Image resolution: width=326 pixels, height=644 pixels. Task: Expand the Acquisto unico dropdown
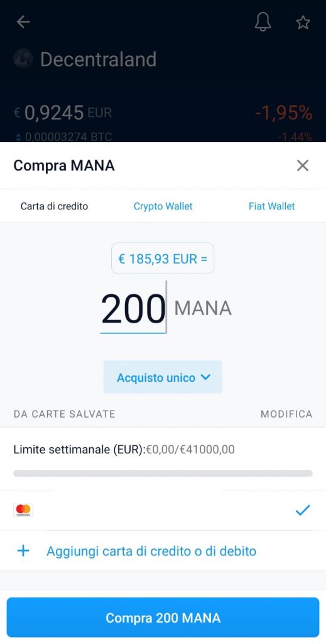point(163,377)
